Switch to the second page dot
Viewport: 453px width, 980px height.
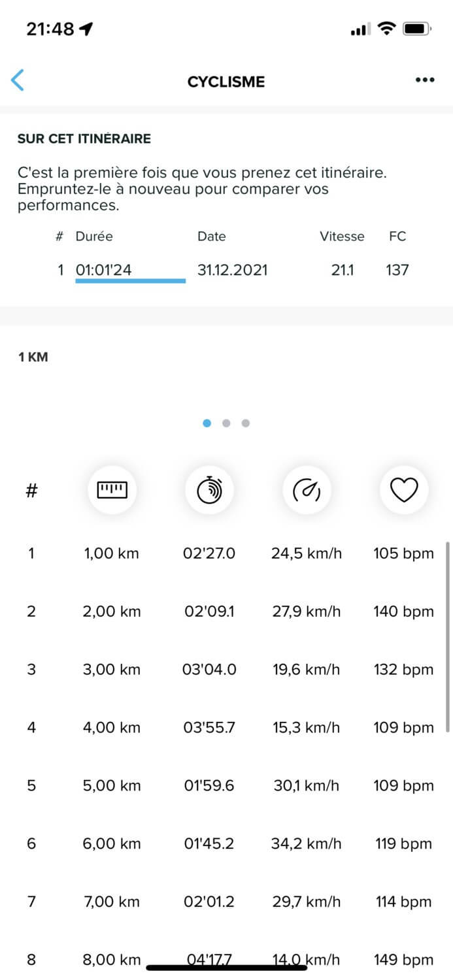[x=226, y=423]
